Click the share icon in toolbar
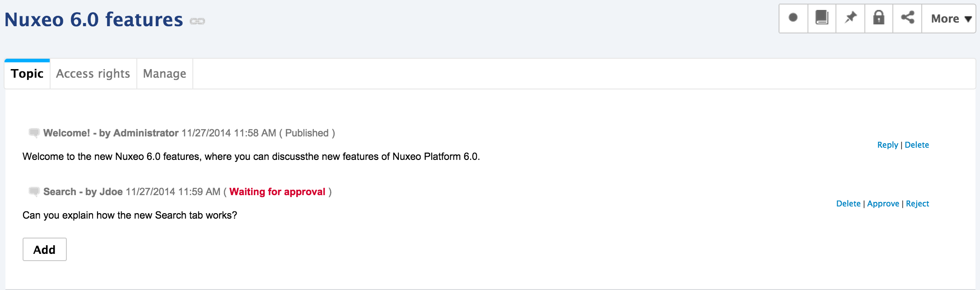This screenshot has width=980, height=290. click(x=908, y=18)
